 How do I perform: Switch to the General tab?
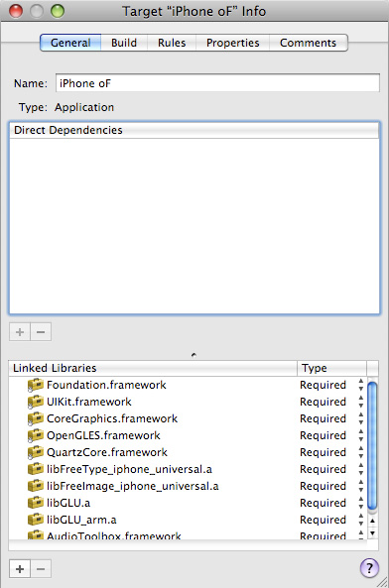[70, 43]
